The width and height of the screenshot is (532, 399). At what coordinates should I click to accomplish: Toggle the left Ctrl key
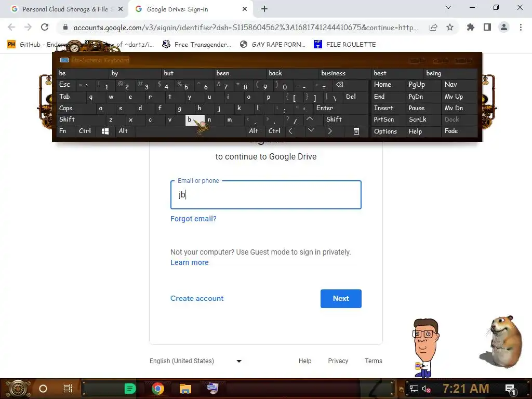(86, 131)
